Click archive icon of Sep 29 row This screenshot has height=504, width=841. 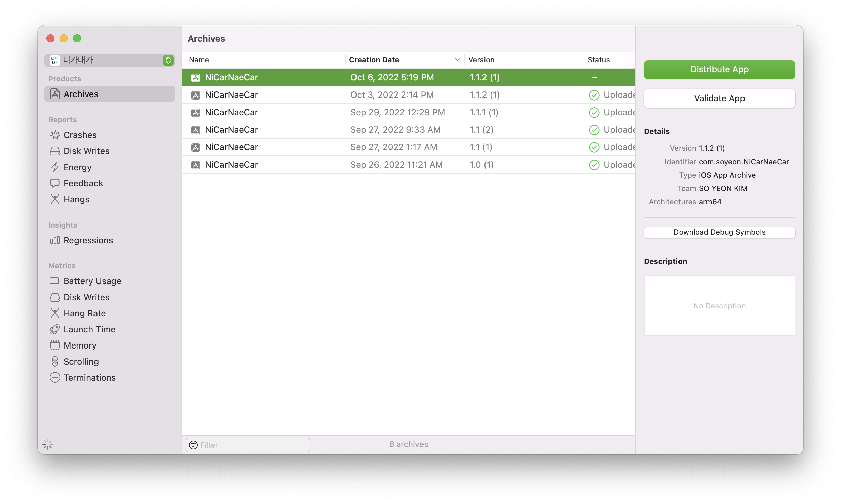196,112
